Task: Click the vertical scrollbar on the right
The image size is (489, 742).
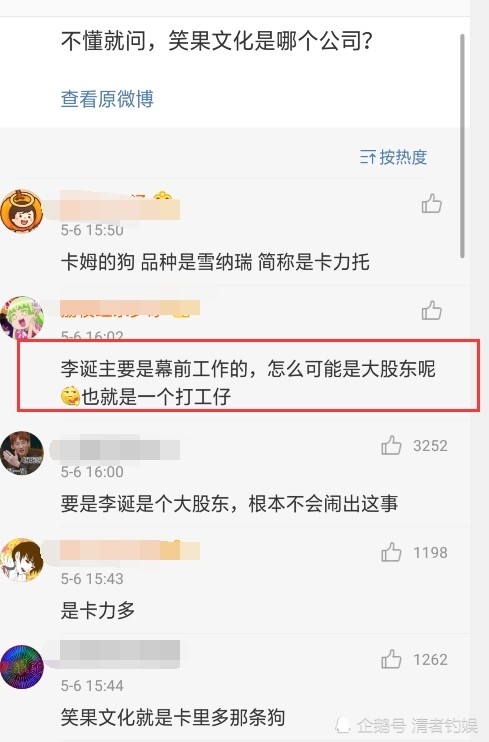Action: click(462, 146)
